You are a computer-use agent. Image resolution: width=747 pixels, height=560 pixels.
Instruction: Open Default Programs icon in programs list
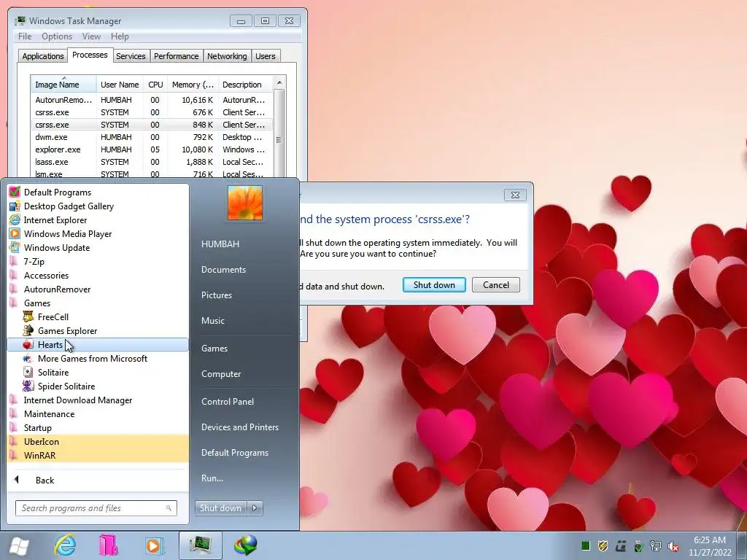[x=15, y=192]
